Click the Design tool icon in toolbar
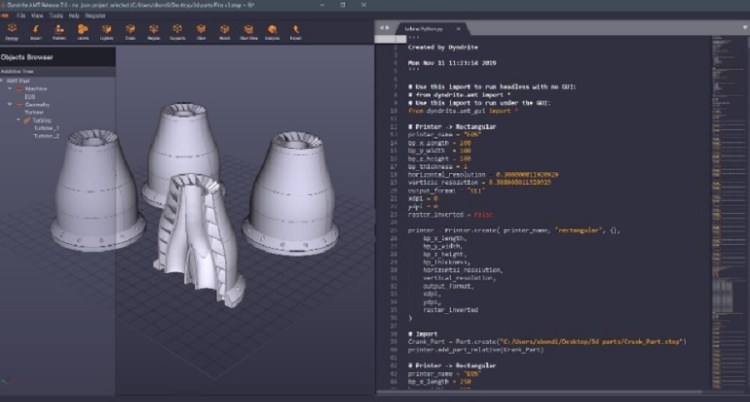Viewport: 750px width, 402px height. pyautogui.click(x=11, y=32)
